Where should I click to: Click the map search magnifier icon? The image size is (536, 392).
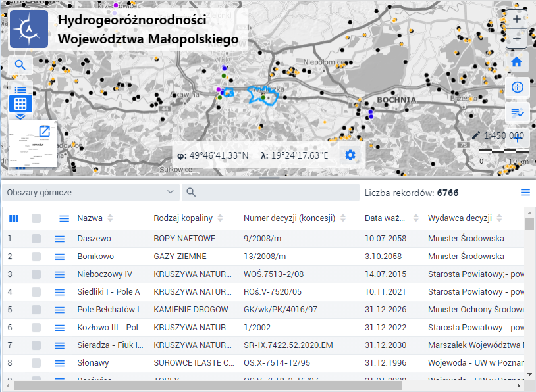[20, 64]
